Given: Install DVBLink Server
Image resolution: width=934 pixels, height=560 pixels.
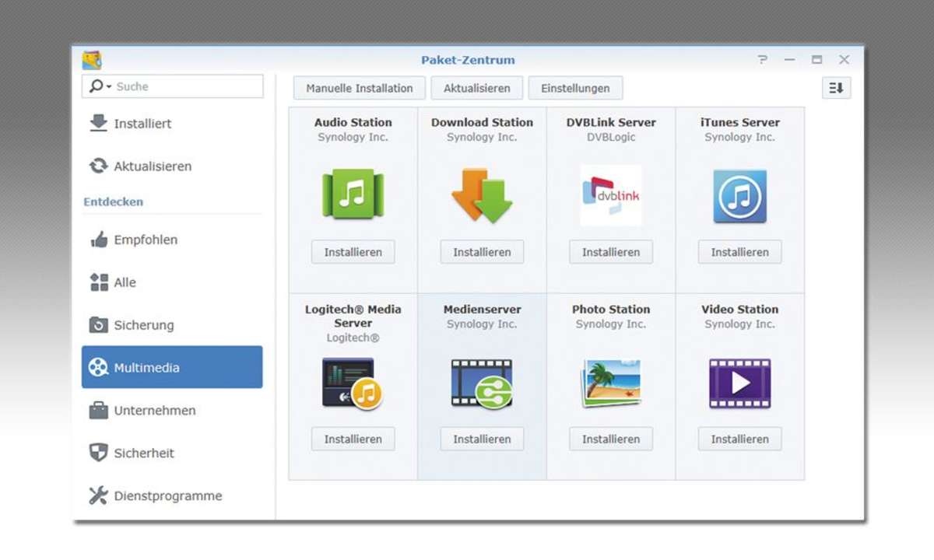Looking at the screenshot, I should coord(611,252).
